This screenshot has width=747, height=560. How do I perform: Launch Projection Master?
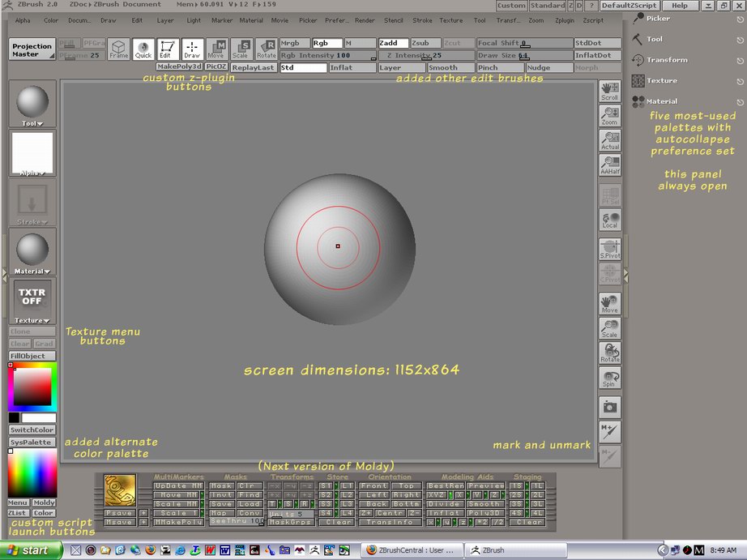pyautogui.click(x=32, y=49)
